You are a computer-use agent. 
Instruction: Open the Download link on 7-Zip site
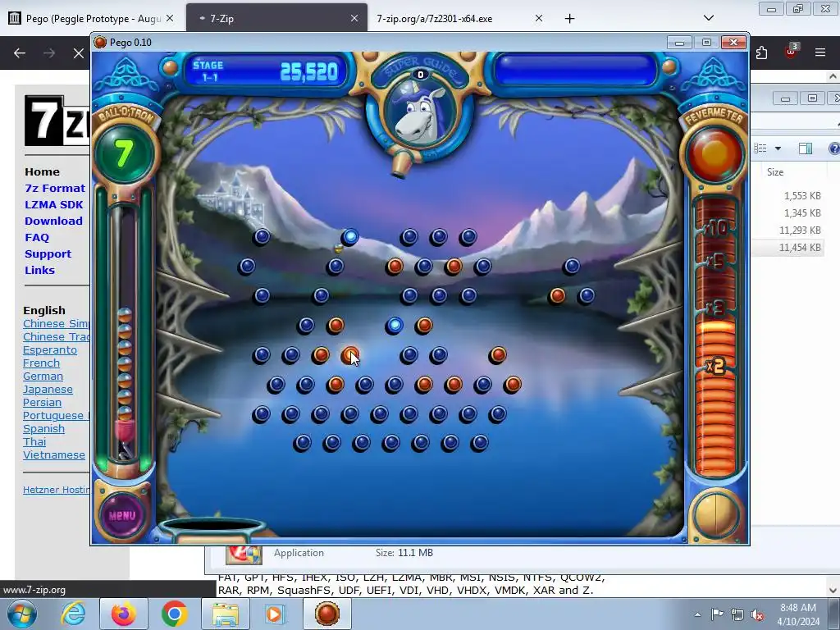pyautogui.click(x=53, y=221)
